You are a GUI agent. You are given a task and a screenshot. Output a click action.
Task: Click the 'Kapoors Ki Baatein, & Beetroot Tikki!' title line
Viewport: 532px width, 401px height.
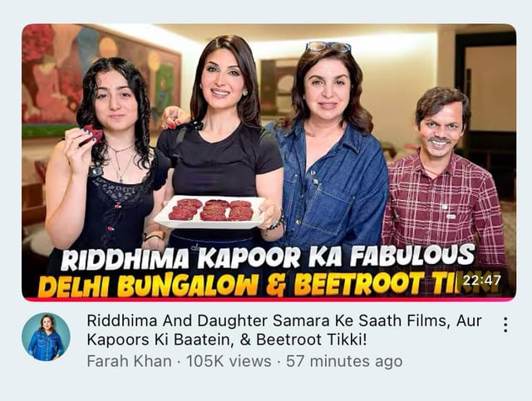pyautogui.click(x=227, y=340)
